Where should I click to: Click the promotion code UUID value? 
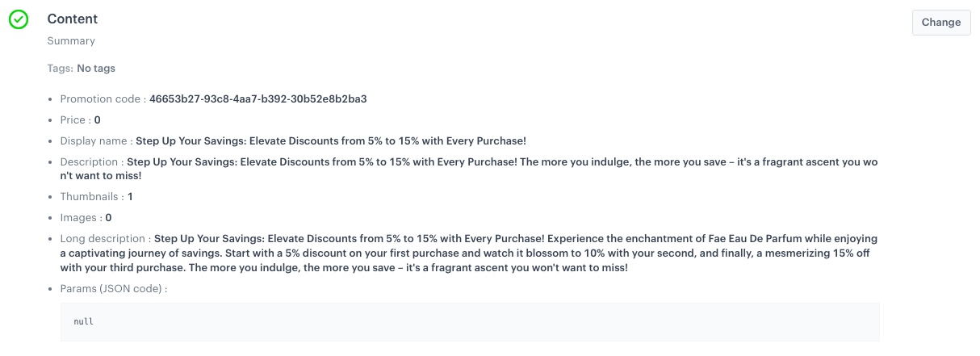pyautogui.click(x=258, y=99)
